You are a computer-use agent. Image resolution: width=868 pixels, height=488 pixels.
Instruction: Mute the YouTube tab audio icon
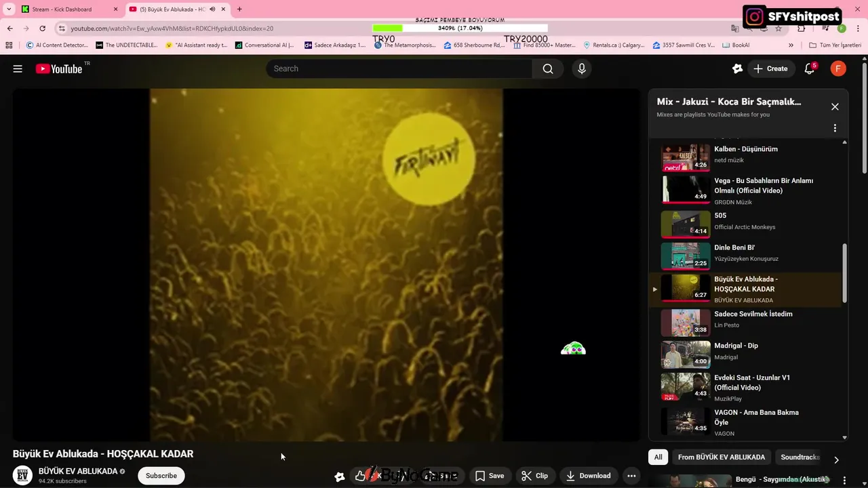(x=212, y=9)
